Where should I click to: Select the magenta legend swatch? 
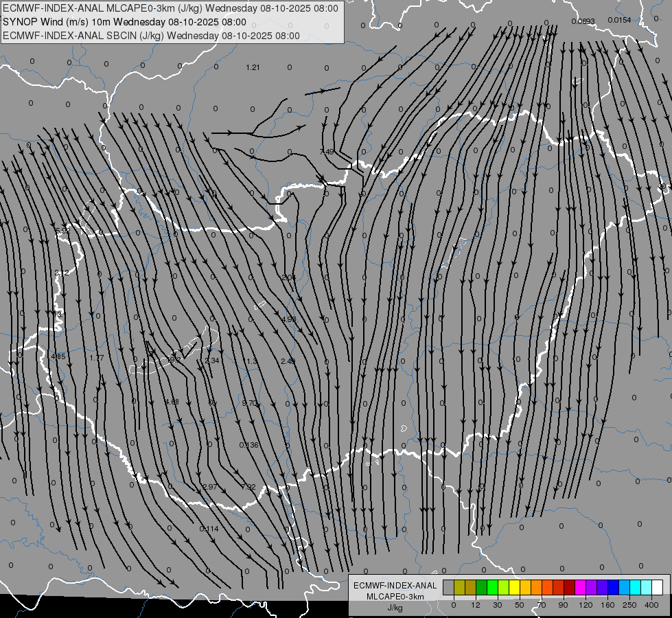[x=580, y=587]
